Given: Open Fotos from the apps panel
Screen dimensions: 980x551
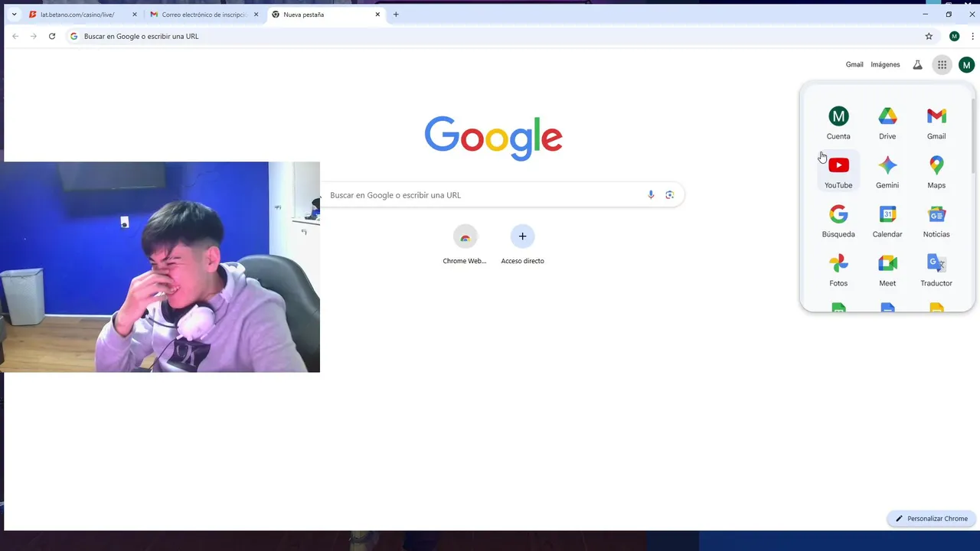Looking at the screenshot, I should click(x=838, y=269).
